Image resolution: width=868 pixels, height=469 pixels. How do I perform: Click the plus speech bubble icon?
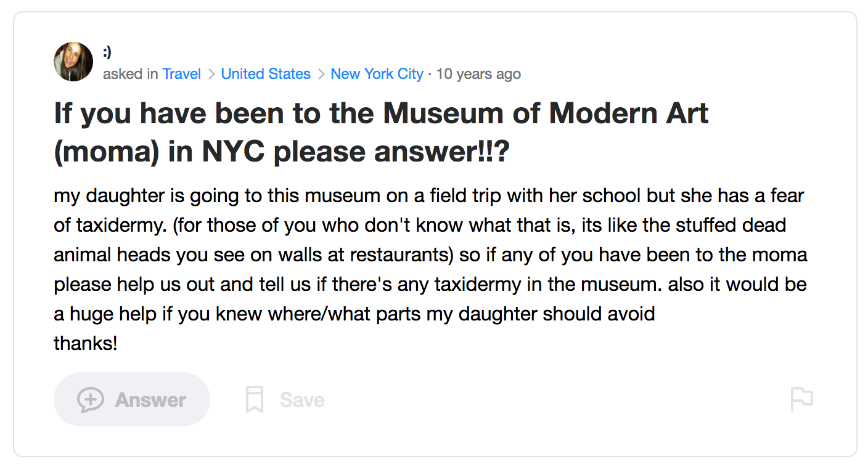click(90, 399)
